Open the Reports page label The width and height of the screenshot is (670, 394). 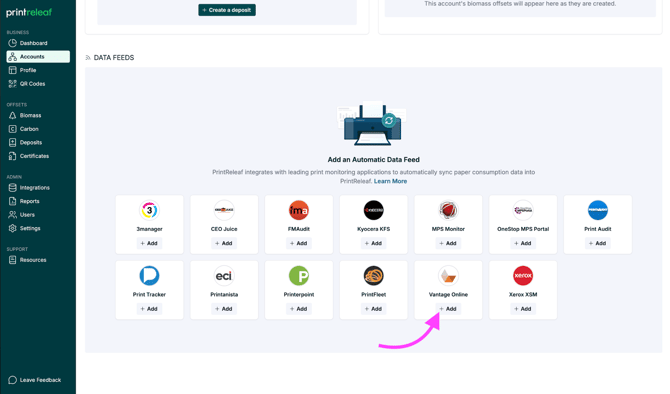[x=29, y=201]
